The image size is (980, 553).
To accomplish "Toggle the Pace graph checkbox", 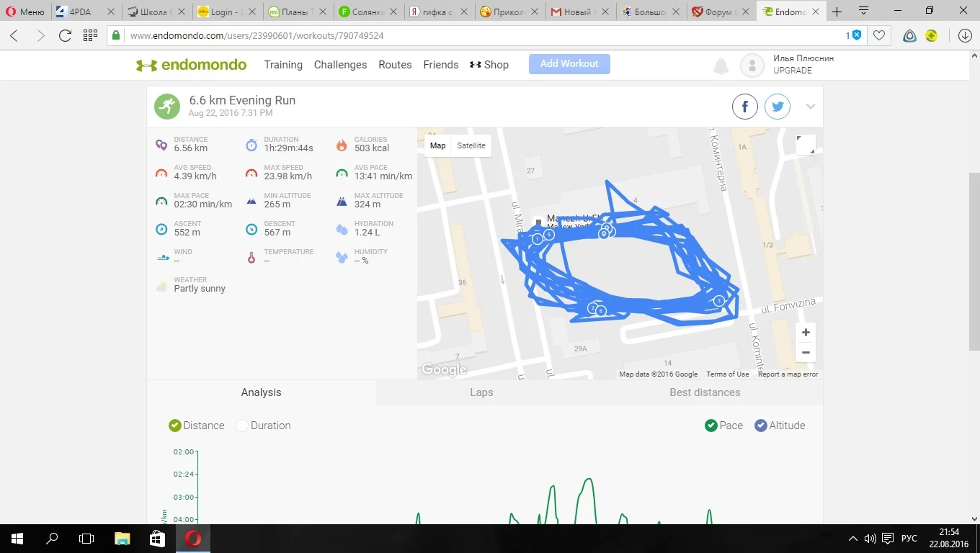I will point(723,426).
